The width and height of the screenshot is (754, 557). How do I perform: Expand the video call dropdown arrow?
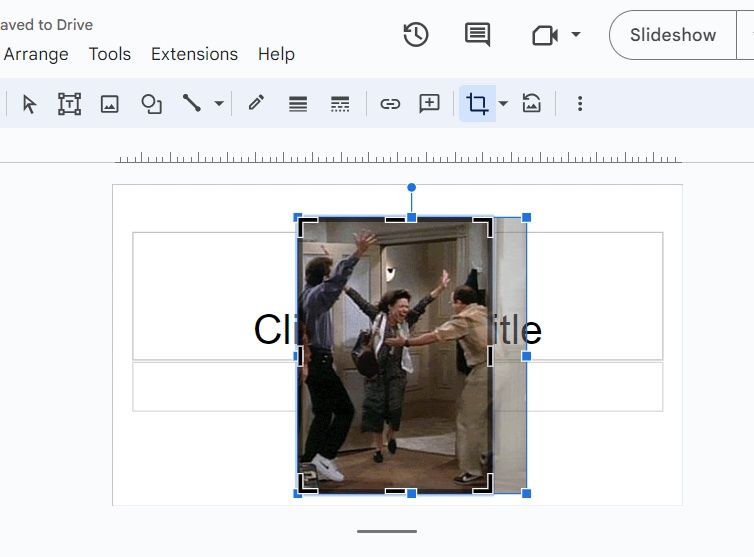coord(576,35)
